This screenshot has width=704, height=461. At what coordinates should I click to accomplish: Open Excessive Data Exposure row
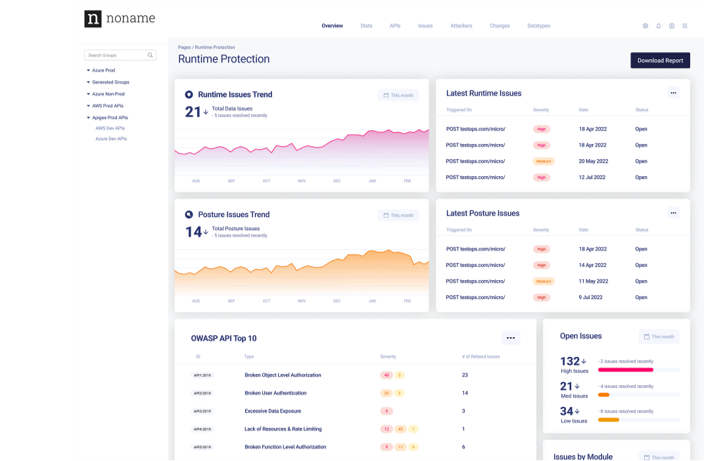[355, 411]
